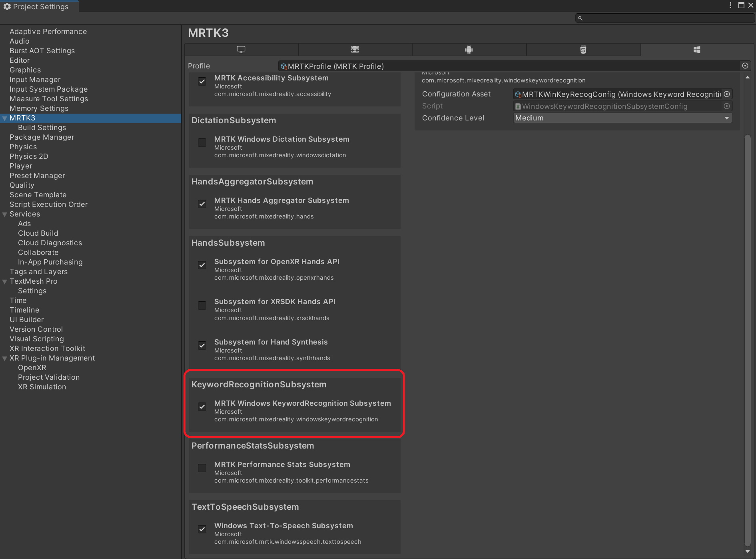Open Memory Settings
This screenshot has height=559, width=756.
click(x=39, y=108)
